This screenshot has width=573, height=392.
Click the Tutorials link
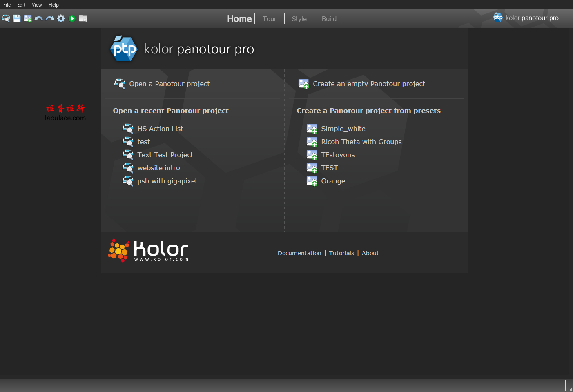[x=341, y=253]
